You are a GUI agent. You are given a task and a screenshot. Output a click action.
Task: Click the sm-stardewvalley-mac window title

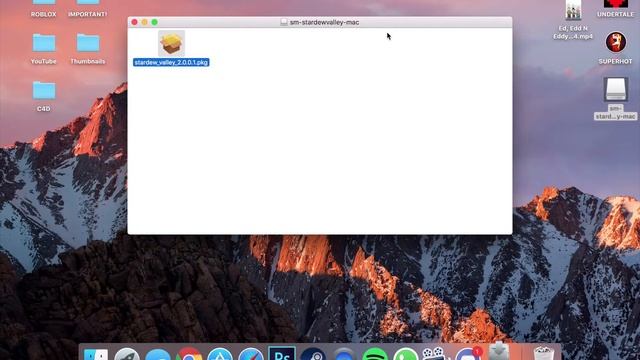point(324,22)
